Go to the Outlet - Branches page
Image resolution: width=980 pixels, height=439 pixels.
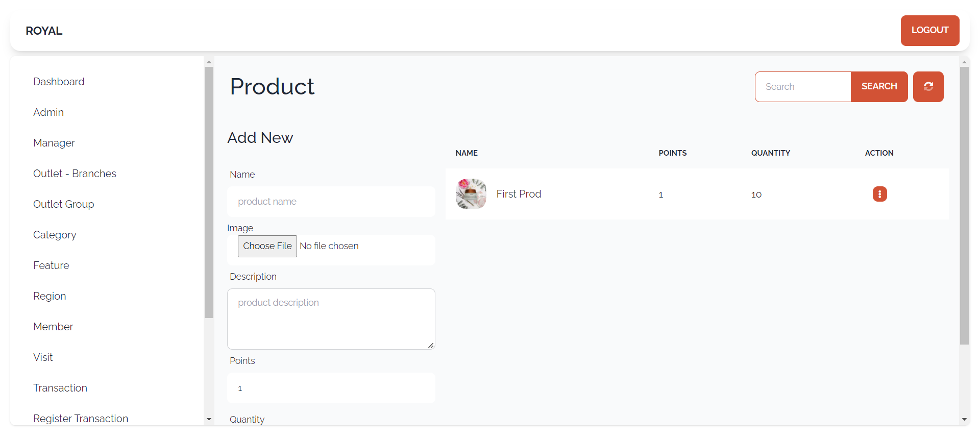coord(75,174)
